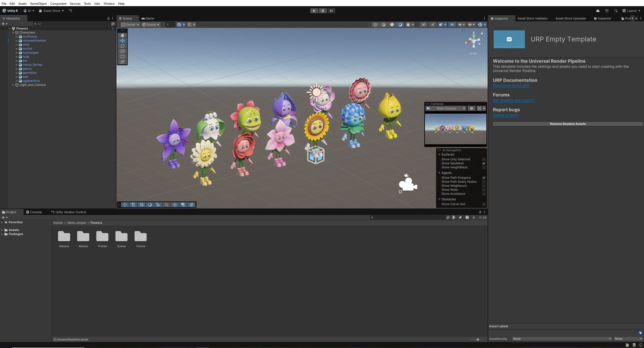Click the magnifier icon in bottom overlay toolbar
644x348 pixels.
[x=166, y=205]
